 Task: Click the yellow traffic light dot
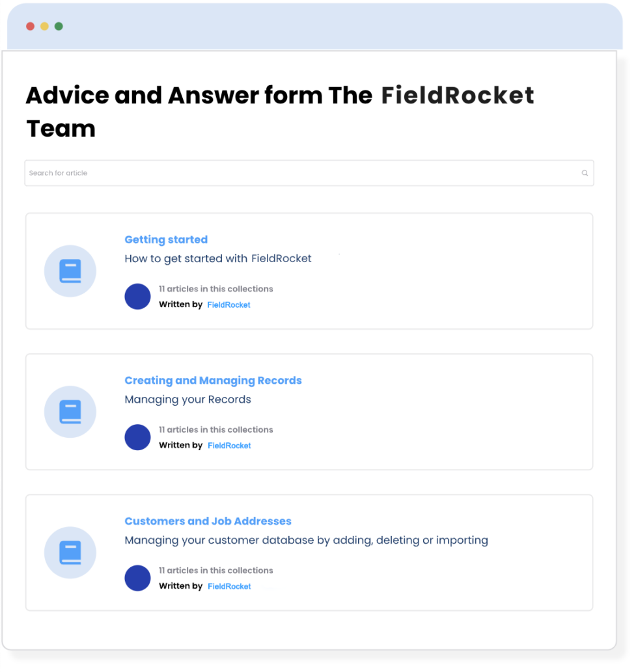click(x=44, y=26)
